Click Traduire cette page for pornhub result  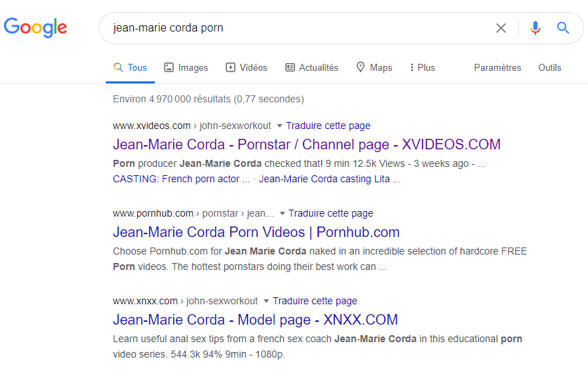[331, 214]
